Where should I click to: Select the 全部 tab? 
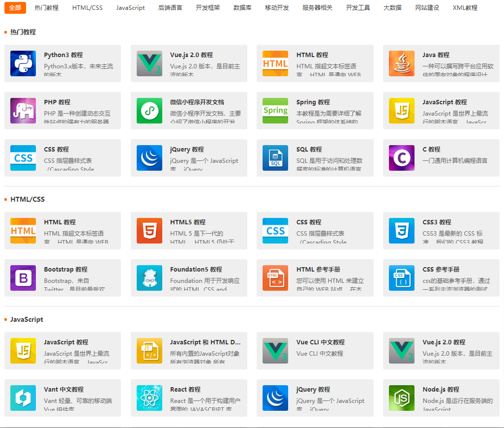[x=15, y=8]
